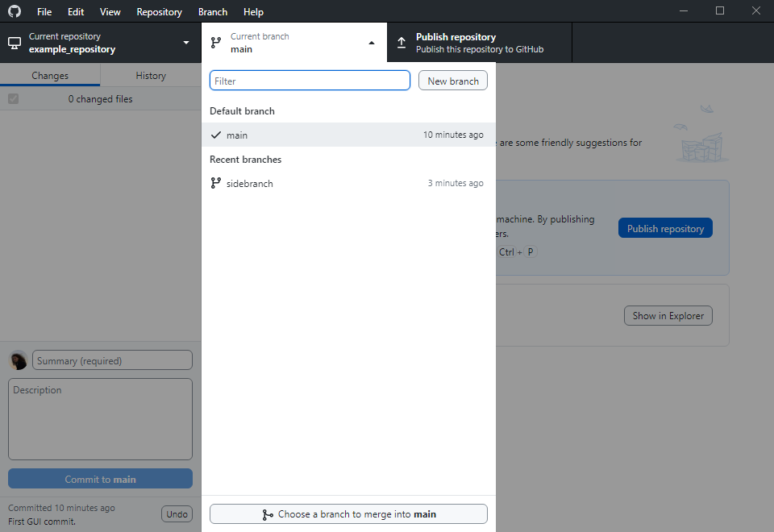Click the upload arrow icon for Publish repository
Screen dimensions: 774x532
pos(402,43)
